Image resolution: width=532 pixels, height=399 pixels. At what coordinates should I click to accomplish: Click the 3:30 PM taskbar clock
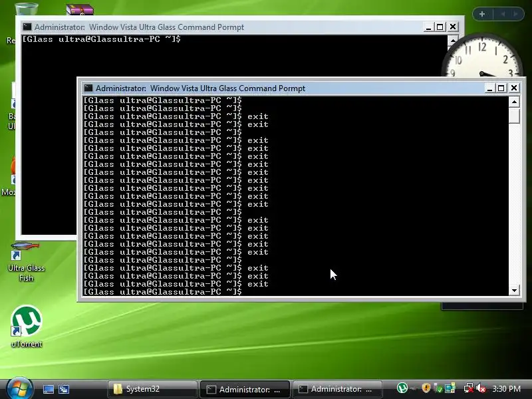[x=507, y=388]
